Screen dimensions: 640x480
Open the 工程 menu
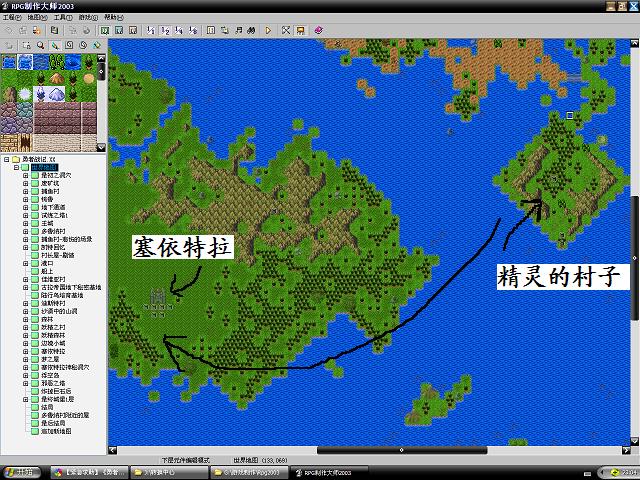click(12, 18)
